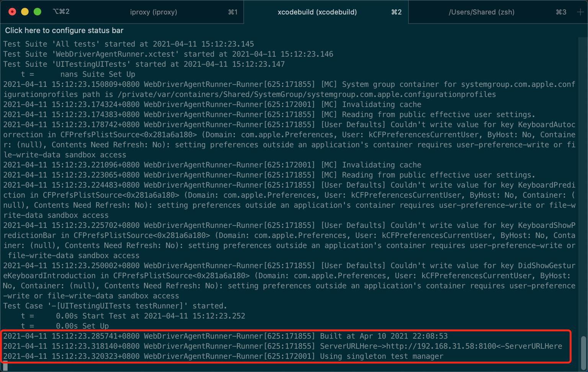
Task: Click the 'Using singleton test manager' line
Action: click(223, 356)
